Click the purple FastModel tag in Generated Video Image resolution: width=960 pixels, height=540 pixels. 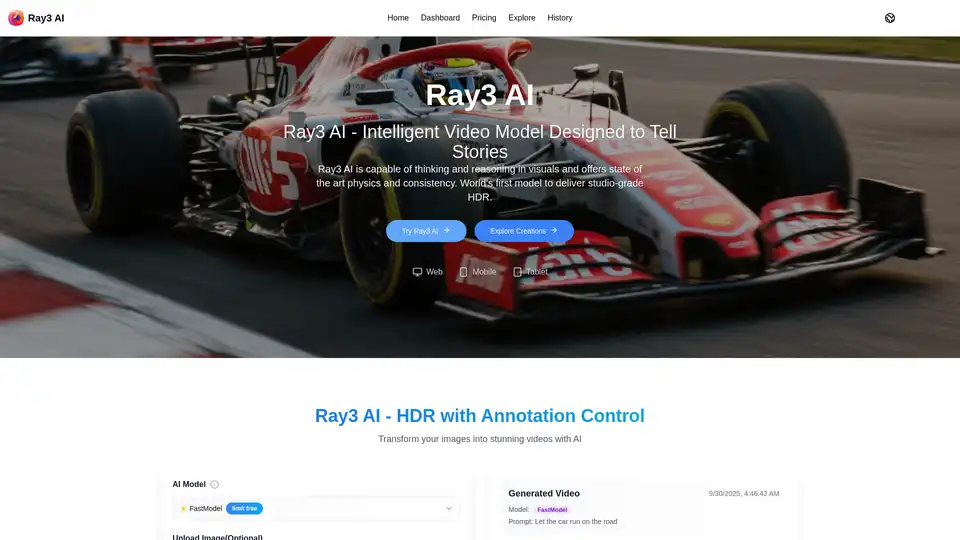point(552,510)
